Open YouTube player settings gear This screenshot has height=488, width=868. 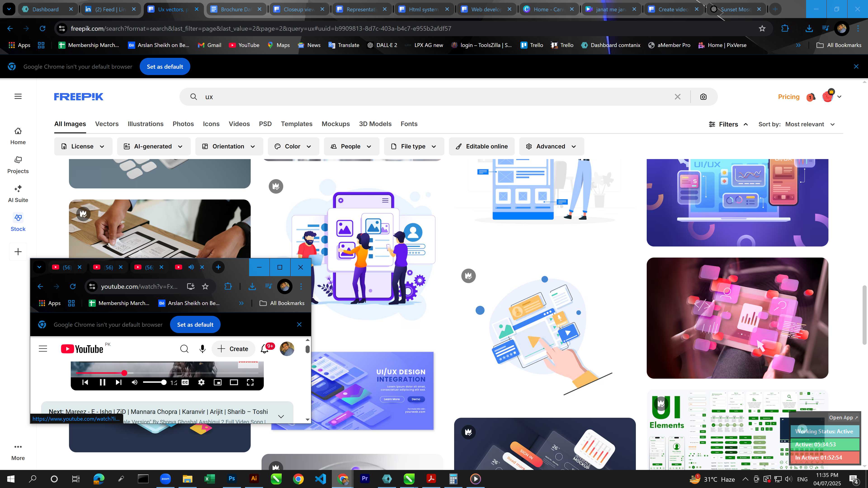[201, 382]
